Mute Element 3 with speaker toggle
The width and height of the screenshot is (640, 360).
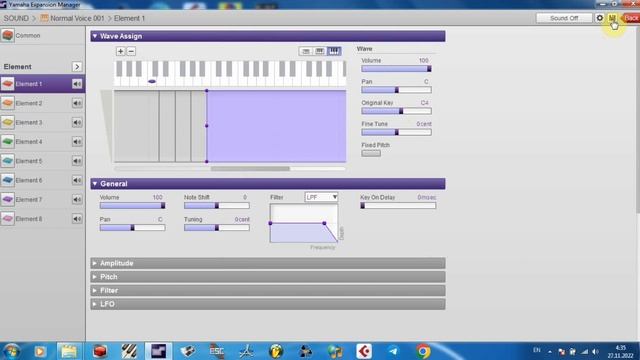pos(77,122)
